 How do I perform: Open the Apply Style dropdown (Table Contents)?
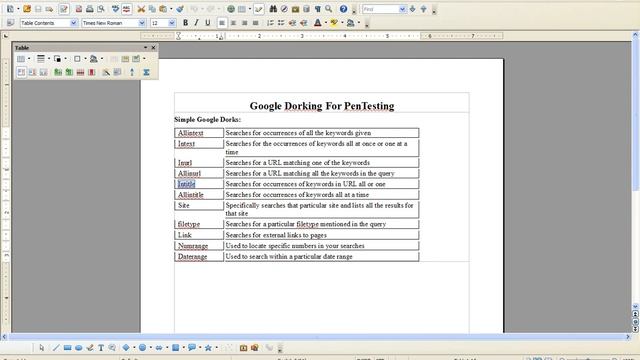pyautogui.click(x=73, y=23)
